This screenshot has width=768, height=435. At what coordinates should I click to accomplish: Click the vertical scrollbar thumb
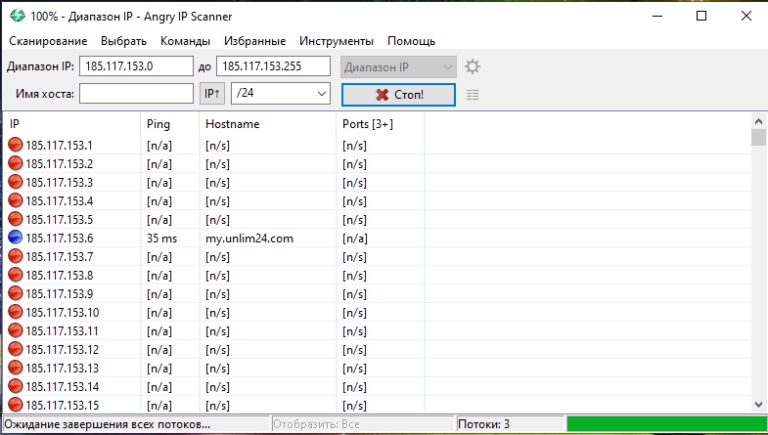coord(759,138)
